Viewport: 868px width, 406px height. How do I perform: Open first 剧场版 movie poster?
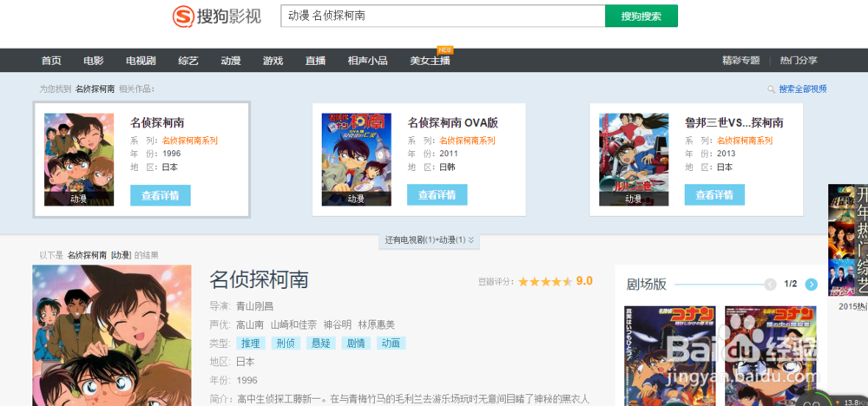[670, 356]
